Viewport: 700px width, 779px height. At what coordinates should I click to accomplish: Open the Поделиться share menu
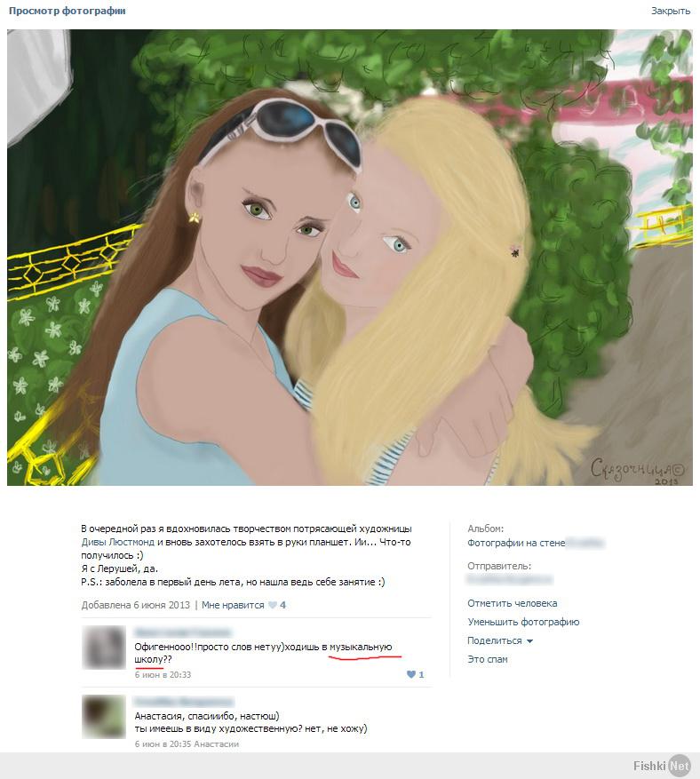(494, 641)
